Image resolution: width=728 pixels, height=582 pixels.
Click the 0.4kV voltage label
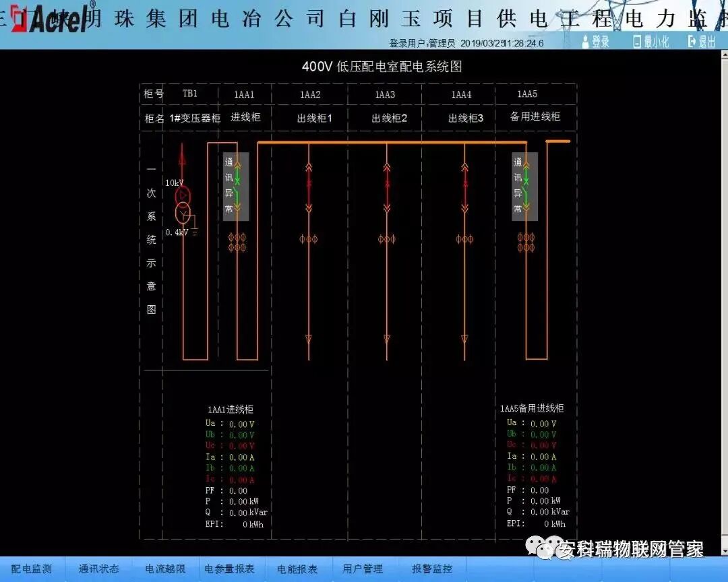pyautogui.click(x=177, y=232)
